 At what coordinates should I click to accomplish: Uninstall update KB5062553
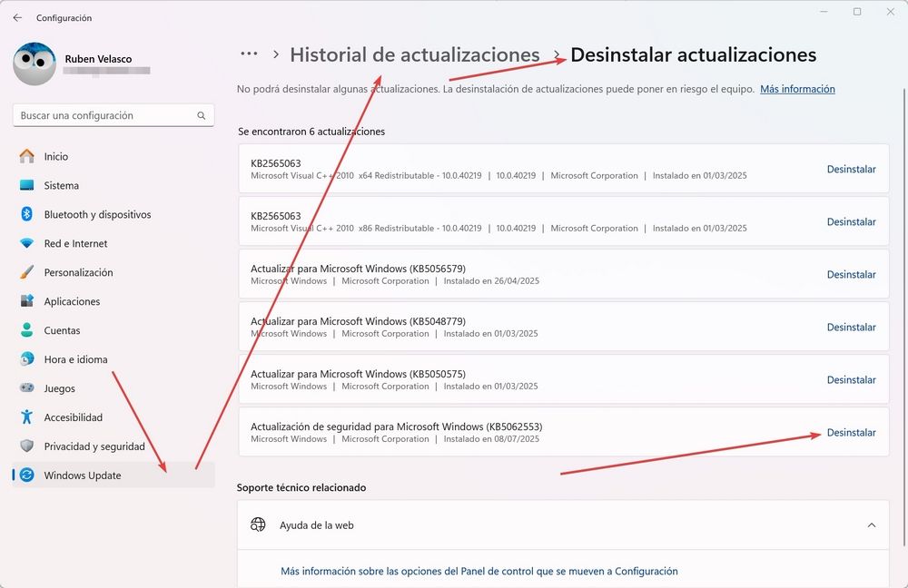(851, 433)
